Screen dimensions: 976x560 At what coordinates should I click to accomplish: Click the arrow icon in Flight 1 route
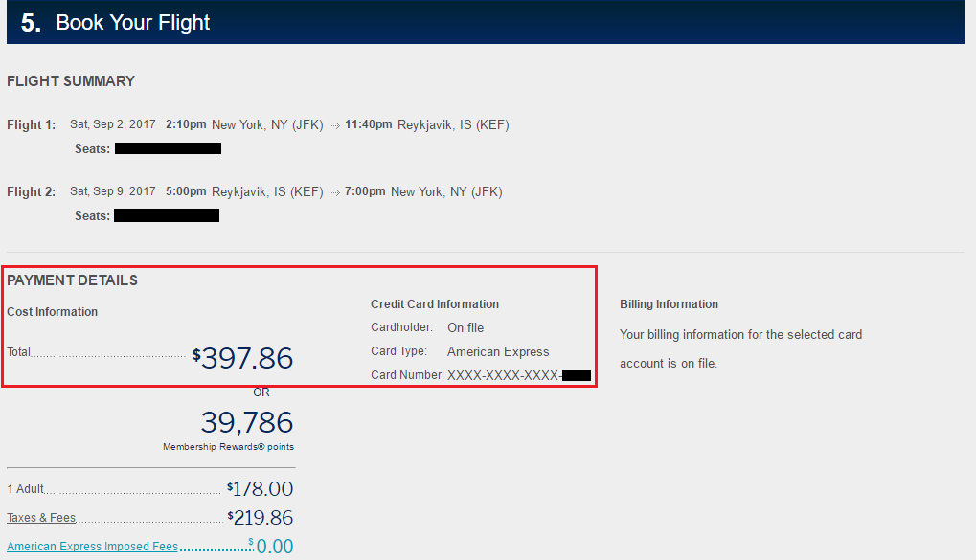pos(334,125)
